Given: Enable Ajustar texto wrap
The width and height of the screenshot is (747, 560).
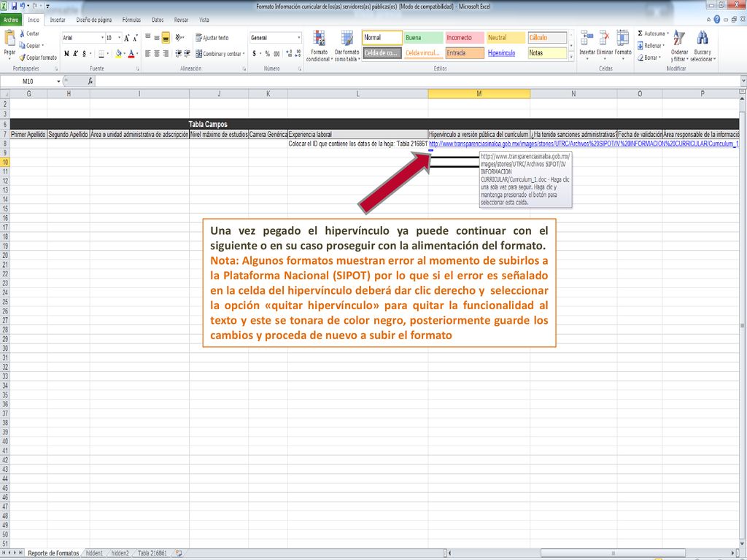Looking at the screenshot, I should tap(212, 38).
